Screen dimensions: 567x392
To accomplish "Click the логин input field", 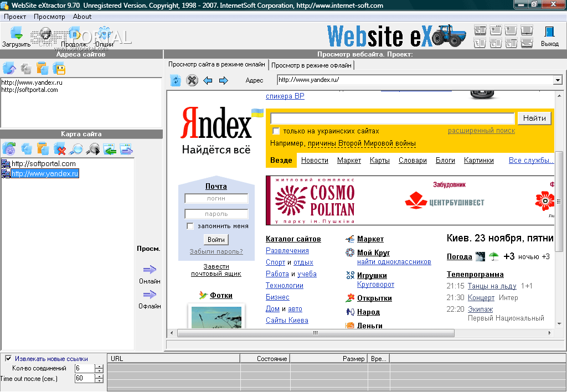I will (217, 199).
